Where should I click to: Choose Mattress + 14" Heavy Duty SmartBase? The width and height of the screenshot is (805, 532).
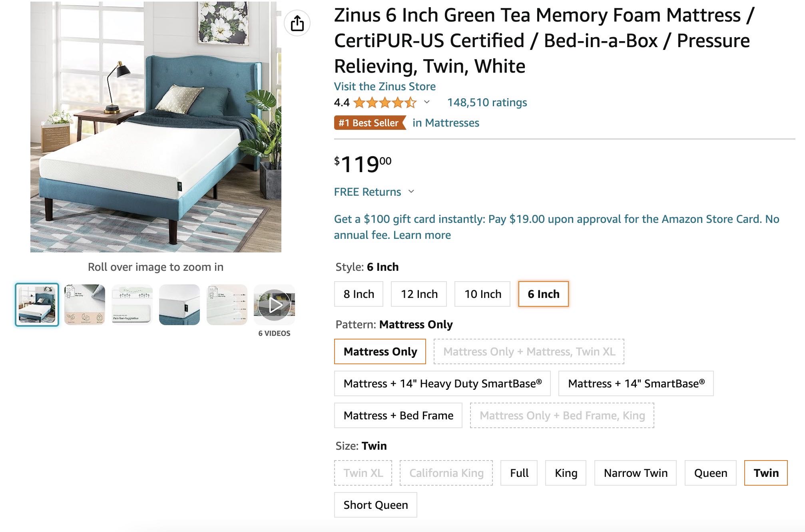pos(442,384)
